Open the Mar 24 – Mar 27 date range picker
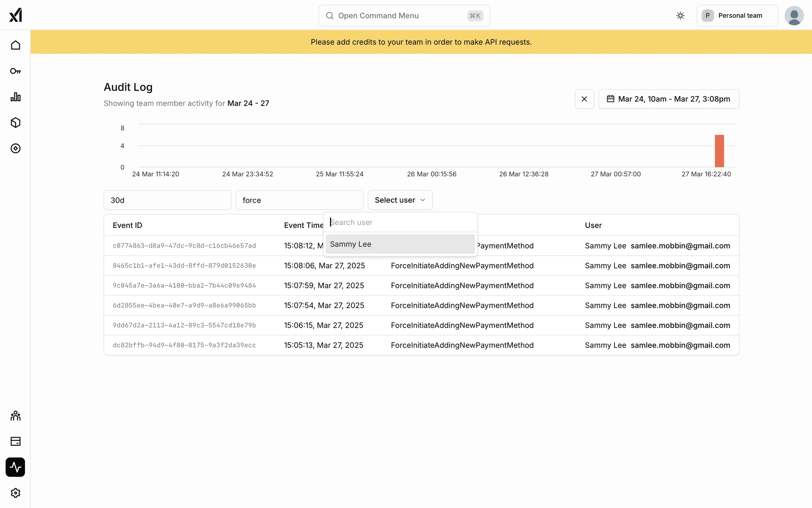This screenshot has width=812, height=508. click(669, 99)
